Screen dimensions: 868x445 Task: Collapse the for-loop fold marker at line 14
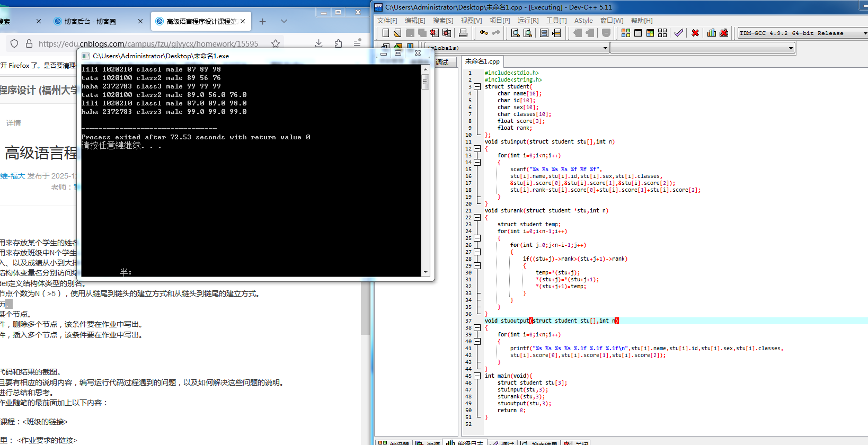tap(477, 163)
